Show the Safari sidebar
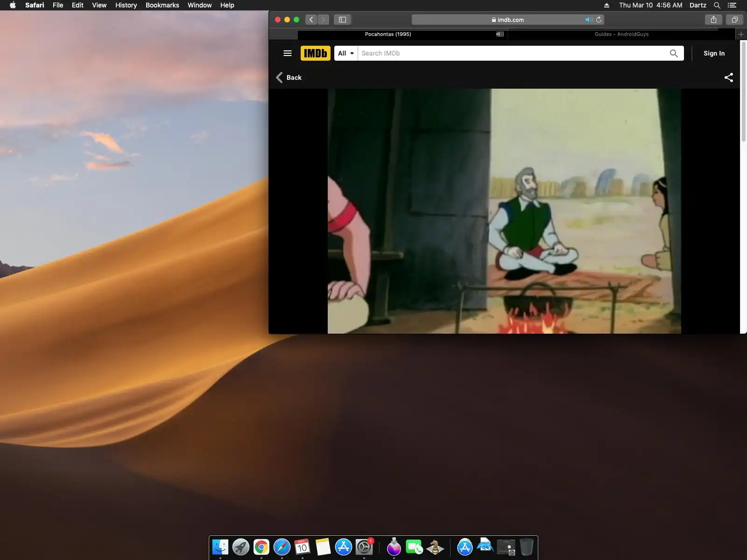The width and height of the screenshot is (747, 560). pyautogui.click(x=342, y=20)
